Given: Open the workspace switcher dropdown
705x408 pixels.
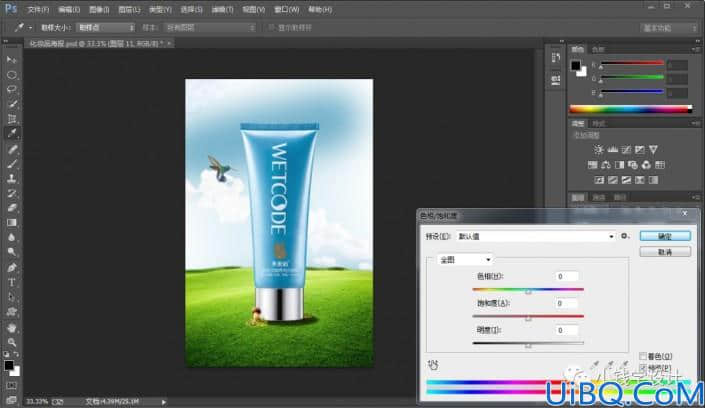Looking at the screenshot, I should click(668, 28).
